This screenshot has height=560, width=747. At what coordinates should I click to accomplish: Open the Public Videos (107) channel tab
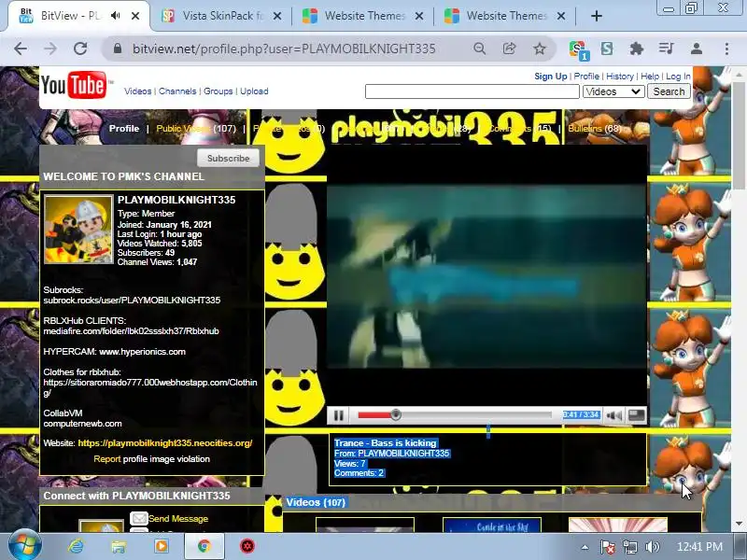pyautogui.click(x=196, y=129)
